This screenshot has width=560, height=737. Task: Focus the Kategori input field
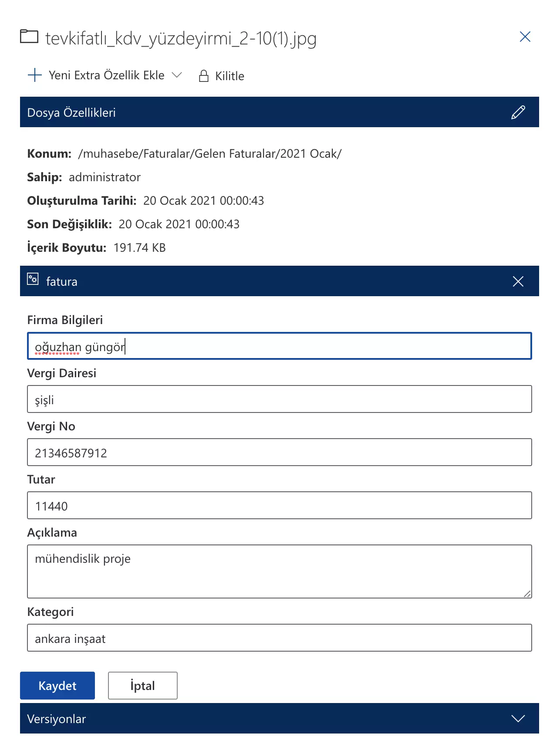280,638
